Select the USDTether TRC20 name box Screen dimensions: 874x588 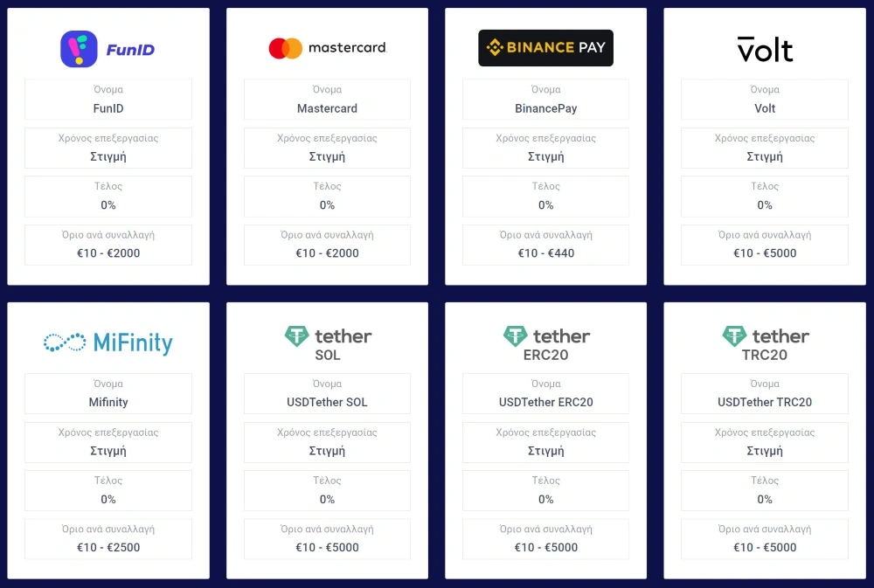pos(765,393)
